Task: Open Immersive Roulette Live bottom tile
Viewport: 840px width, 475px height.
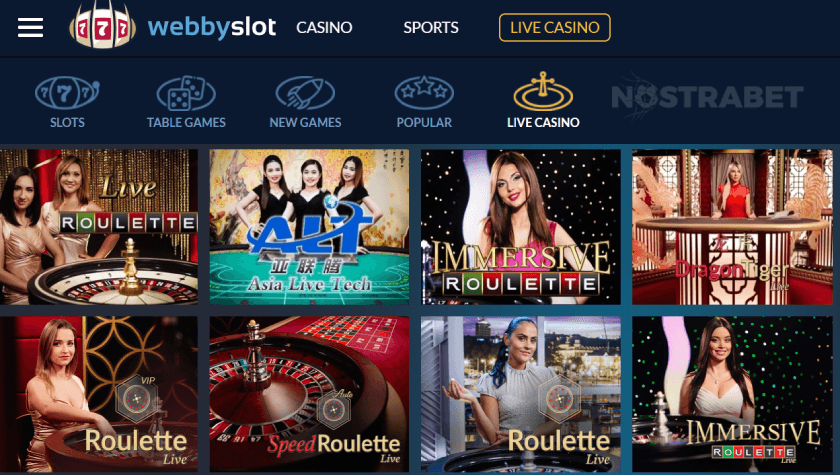Action: tap(732, 394)
